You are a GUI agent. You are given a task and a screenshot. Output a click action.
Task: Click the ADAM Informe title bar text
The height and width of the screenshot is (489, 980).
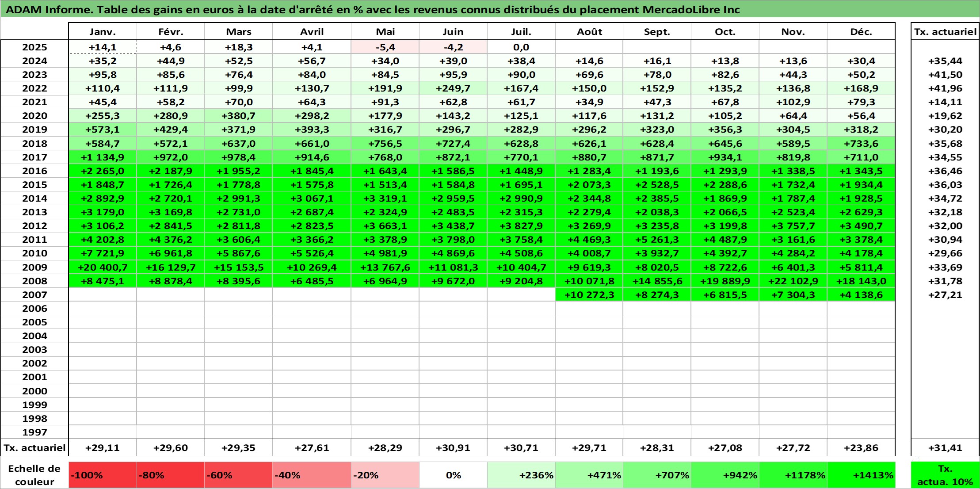pyautogui.click(x=373, y=10)
